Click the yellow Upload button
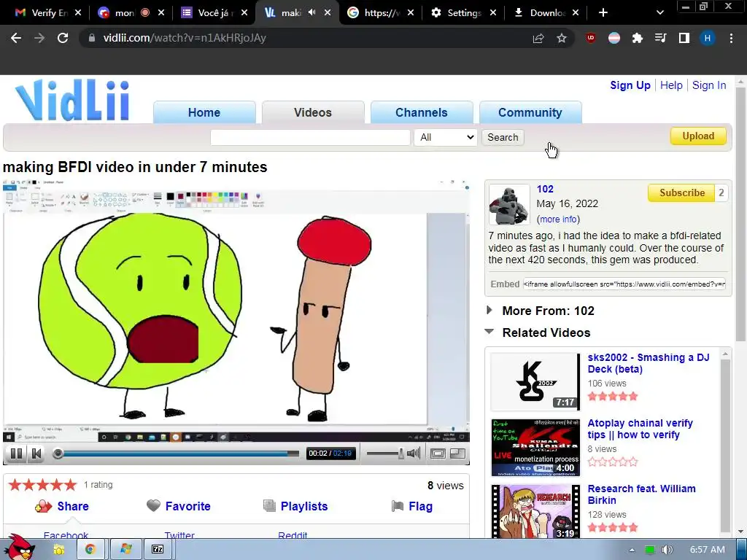 (698, 136)
